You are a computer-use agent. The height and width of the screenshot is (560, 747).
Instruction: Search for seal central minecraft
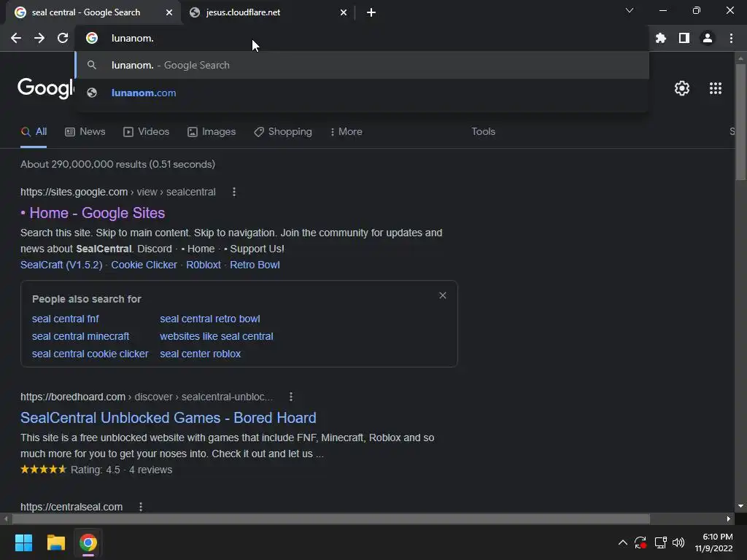click(x=80, y=337)
